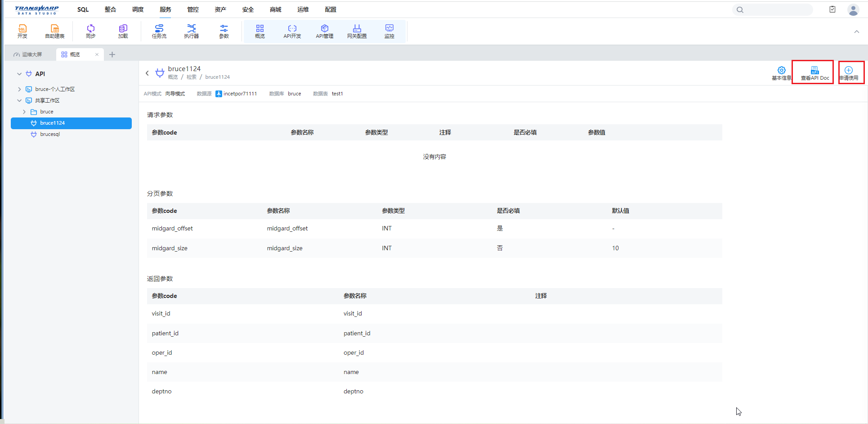Image resolution: width=868 pixels, height=424 pixels.
Task: Open 查看API Doc
Action: coord(815,73)
